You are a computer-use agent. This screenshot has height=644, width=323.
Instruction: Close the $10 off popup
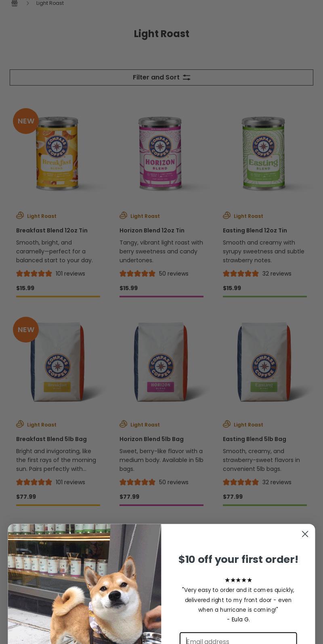pyautogui.click(x=305, y=534)
